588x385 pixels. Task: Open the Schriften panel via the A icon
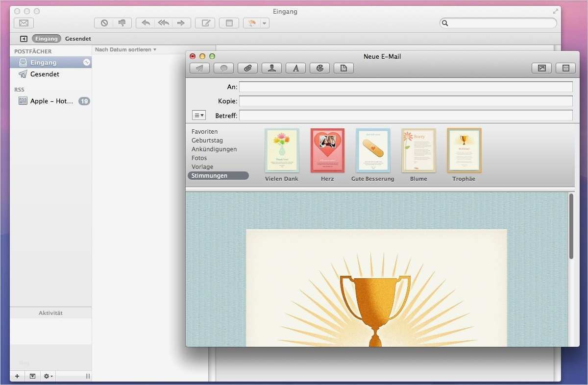click(295, 68)
